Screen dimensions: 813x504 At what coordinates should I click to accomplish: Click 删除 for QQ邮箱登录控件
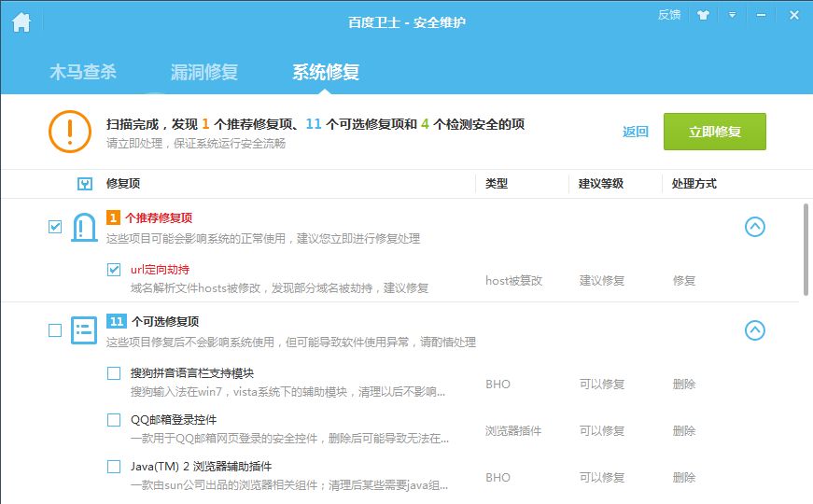click(x=684, y=431)
